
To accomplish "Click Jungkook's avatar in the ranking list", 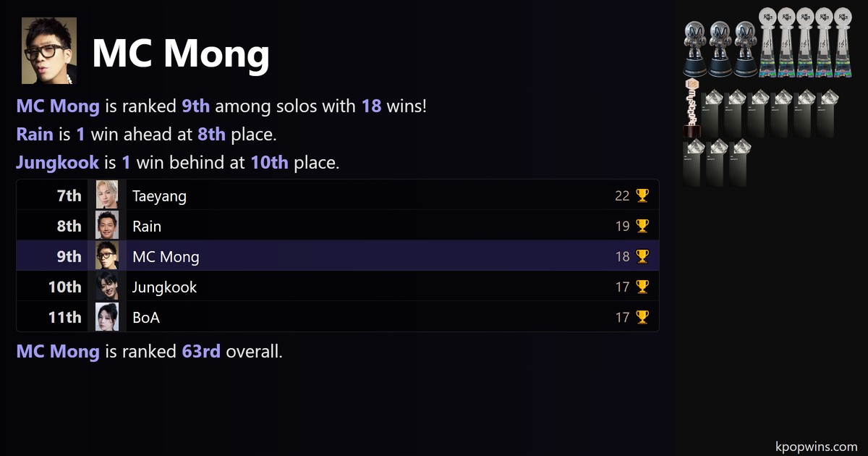I will point(107,287).
